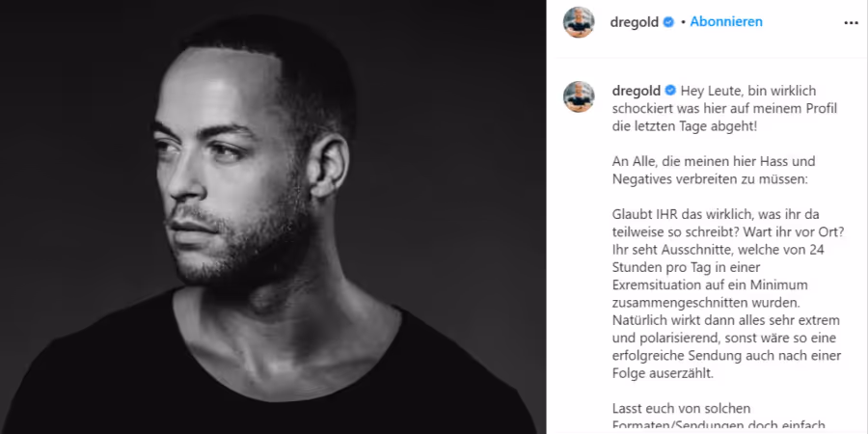The width and height of the screenshot is (868, 434).
Task: Follow dregold via the Abonnieren link
Action: 726,22
